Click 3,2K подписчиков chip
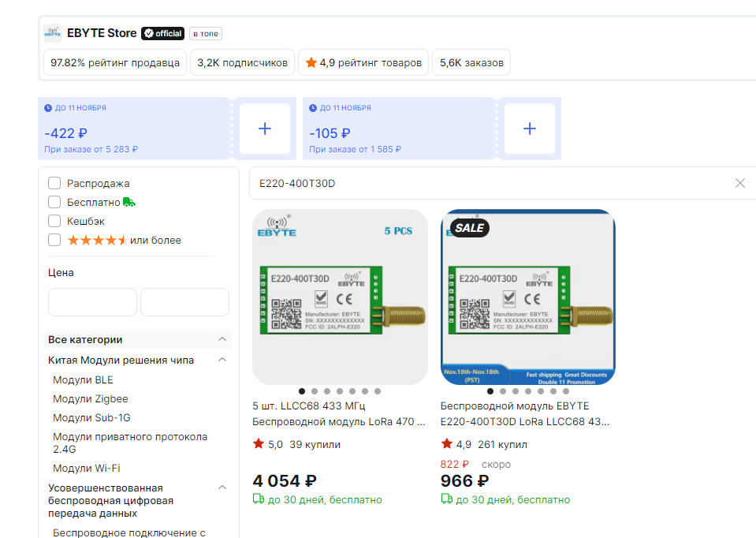Viewport: 756px width, 538px height. [x=243, y=63]
